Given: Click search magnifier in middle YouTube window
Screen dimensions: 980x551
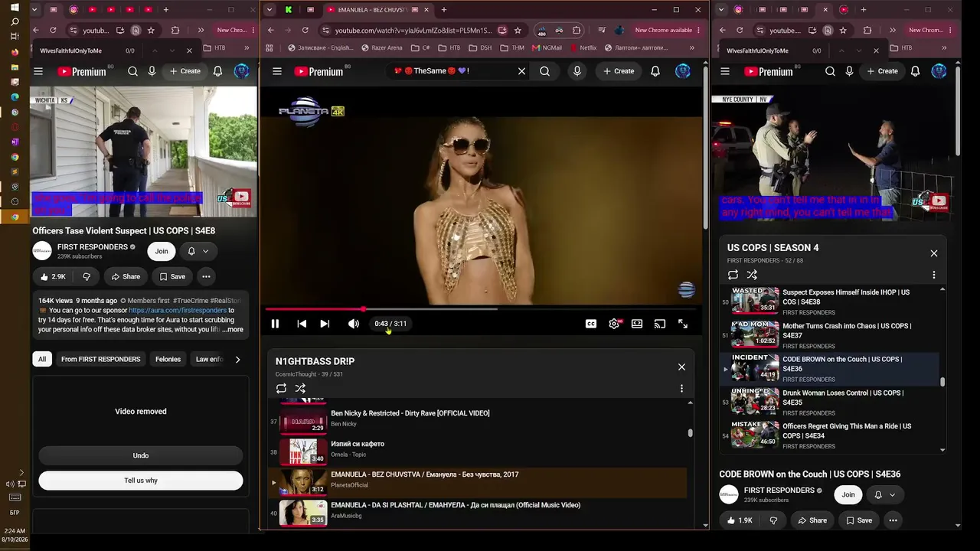Looking at the screenshot, I should (544, 71).
